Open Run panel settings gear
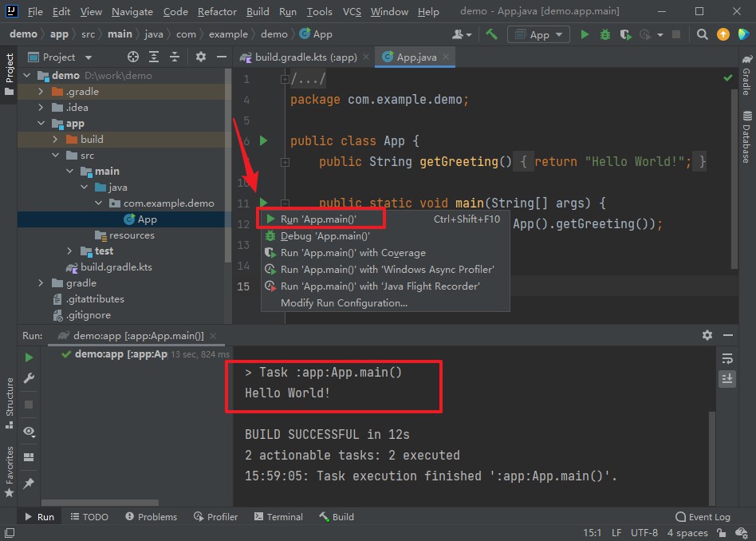756x541 pixels. click(707, 335)
